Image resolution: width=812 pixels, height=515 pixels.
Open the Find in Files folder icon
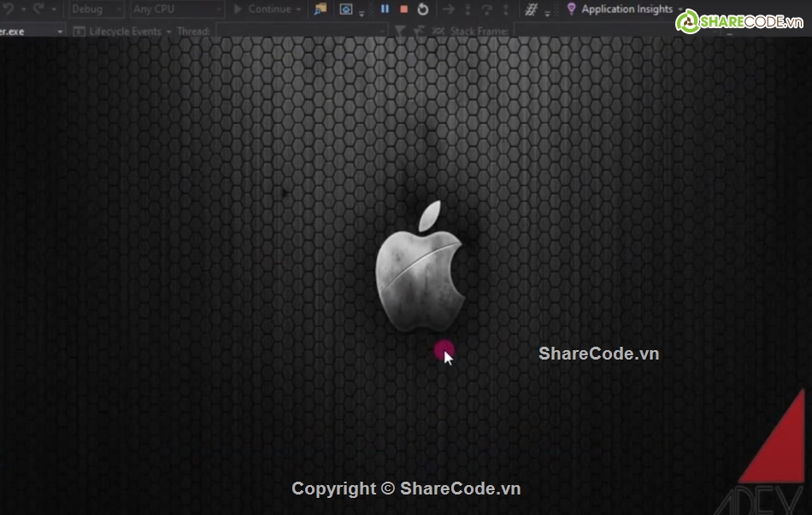321,9
